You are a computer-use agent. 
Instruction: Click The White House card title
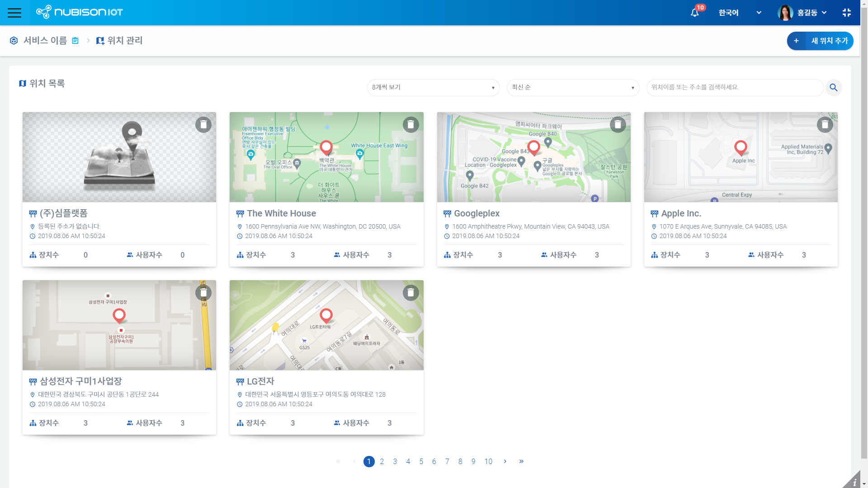[x=281, y=213]
